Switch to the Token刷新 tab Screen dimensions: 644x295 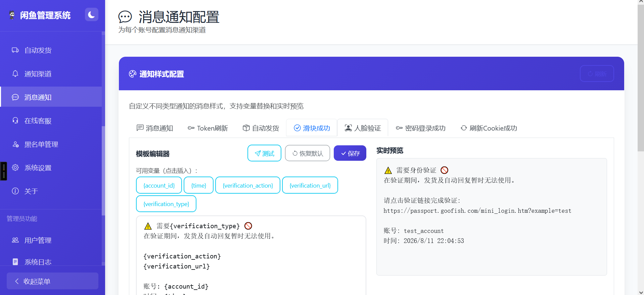click(x=208, y=128)
